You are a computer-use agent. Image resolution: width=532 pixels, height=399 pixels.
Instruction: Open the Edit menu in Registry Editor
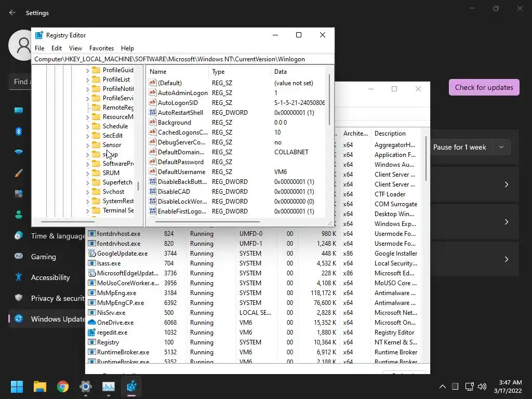click(x=56, y=48)
